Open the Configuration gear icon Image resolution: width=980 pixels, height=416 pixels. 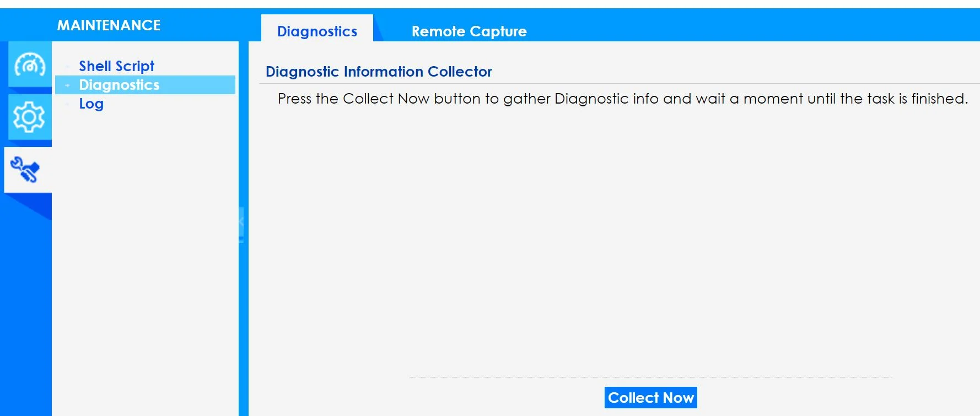point(29,117)
